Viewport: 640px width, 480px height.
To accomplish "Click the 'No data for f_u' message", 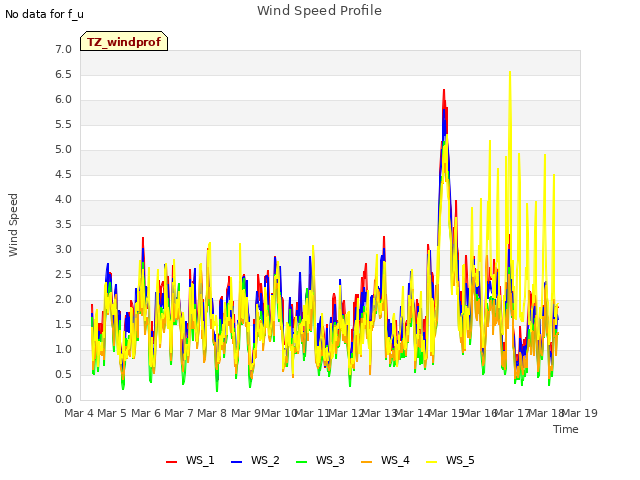I will point(44,14).
